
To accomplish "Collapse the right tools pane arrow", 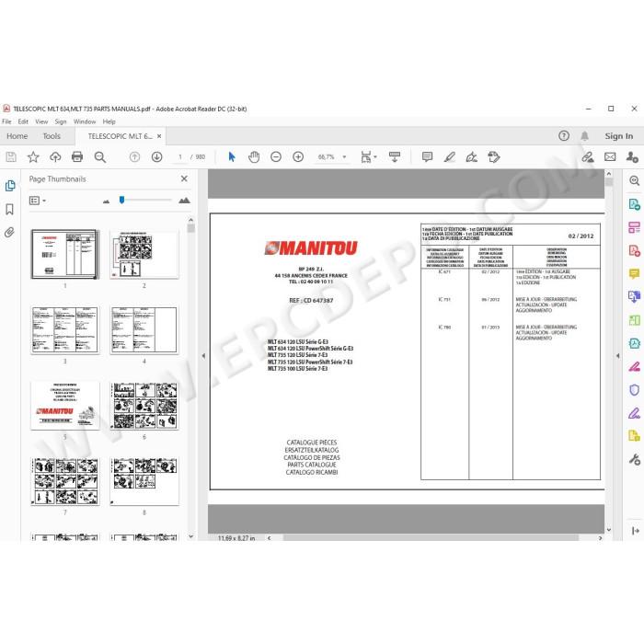I will [x=617, y=356].
